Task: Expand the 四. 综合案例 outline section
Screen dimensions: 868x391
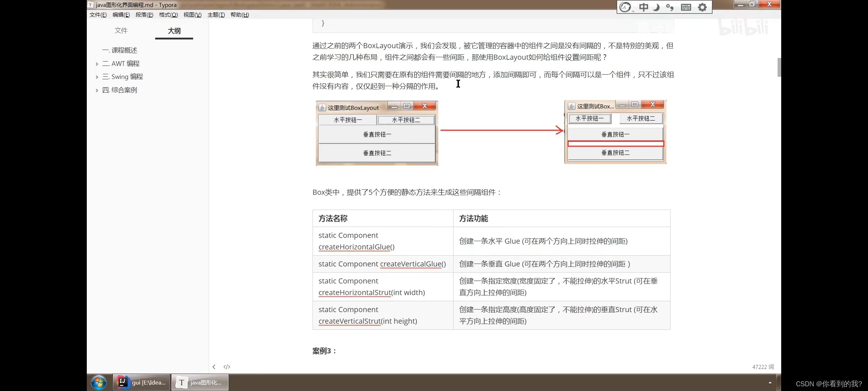Action: click(97, 91)
